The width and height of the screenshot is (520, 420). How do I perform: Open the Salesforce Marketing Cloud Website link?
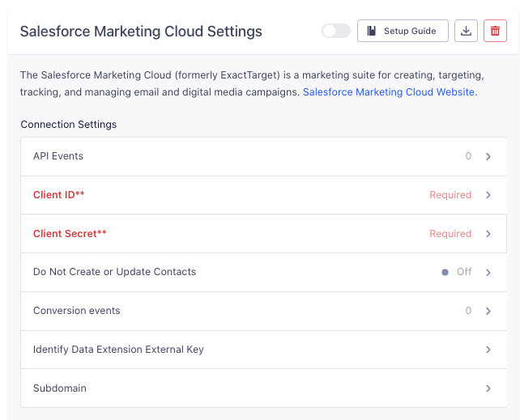pyautogui.click(x=389, y=92)
